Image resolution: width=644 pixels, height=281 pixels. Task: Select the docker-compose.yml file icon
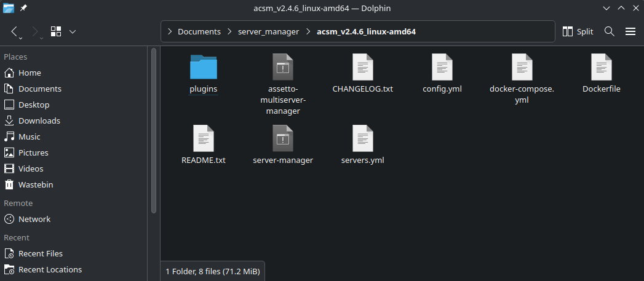[522, 67]
